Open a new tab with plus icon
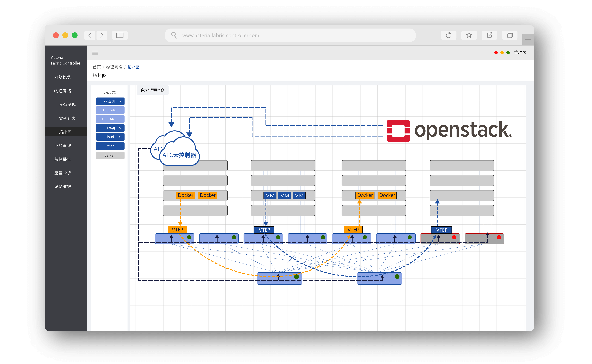Image resolution: width=592 pixels, height=364 pixels. (x=528, y=40)
